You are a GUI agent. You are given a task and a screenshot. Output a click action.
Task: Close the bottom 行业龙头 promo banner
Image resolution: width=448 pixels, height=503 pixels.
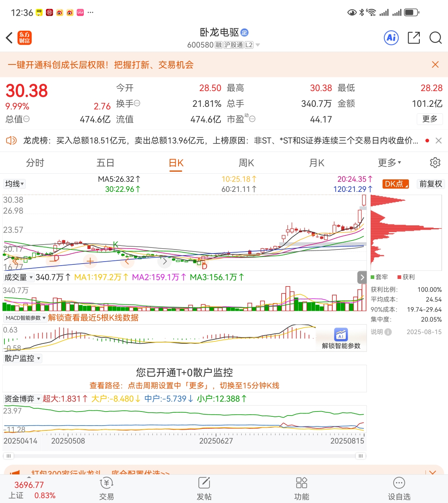(433, 472)
